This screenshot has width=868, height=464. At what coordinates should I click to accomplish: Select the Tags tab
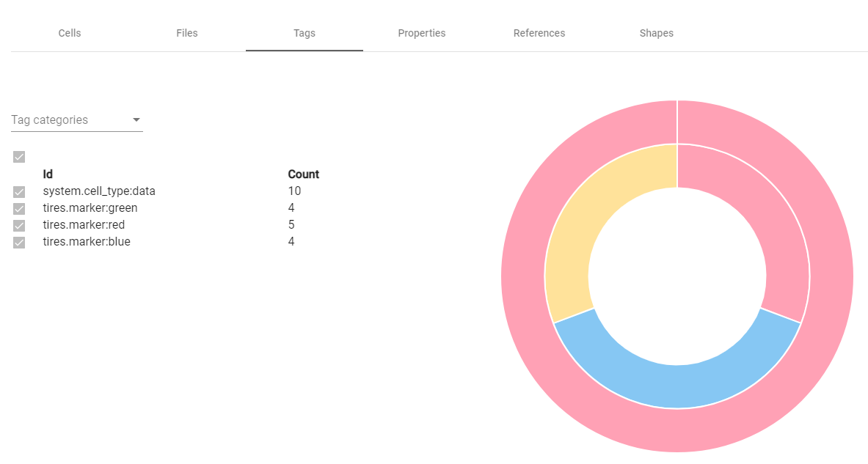point(304,33)
